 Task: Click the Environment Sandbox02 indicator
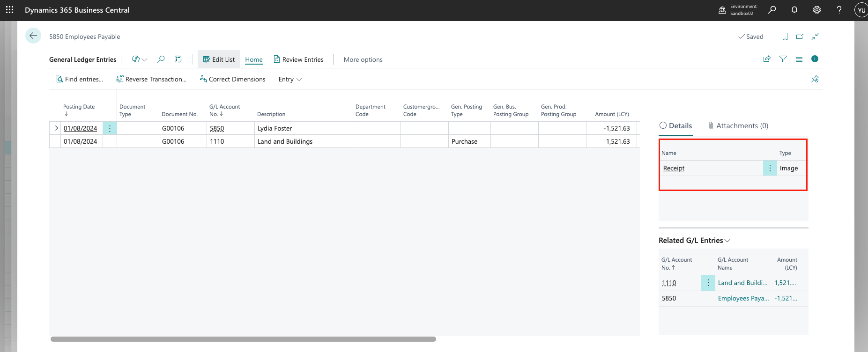click(738, 10)
